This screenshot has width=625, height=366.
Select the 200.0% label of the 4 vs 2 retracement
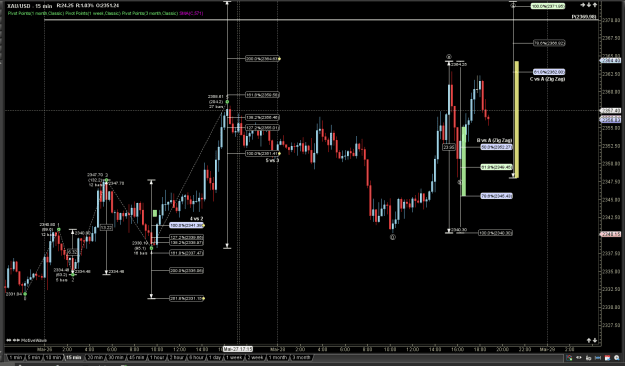tap(186, 270)
